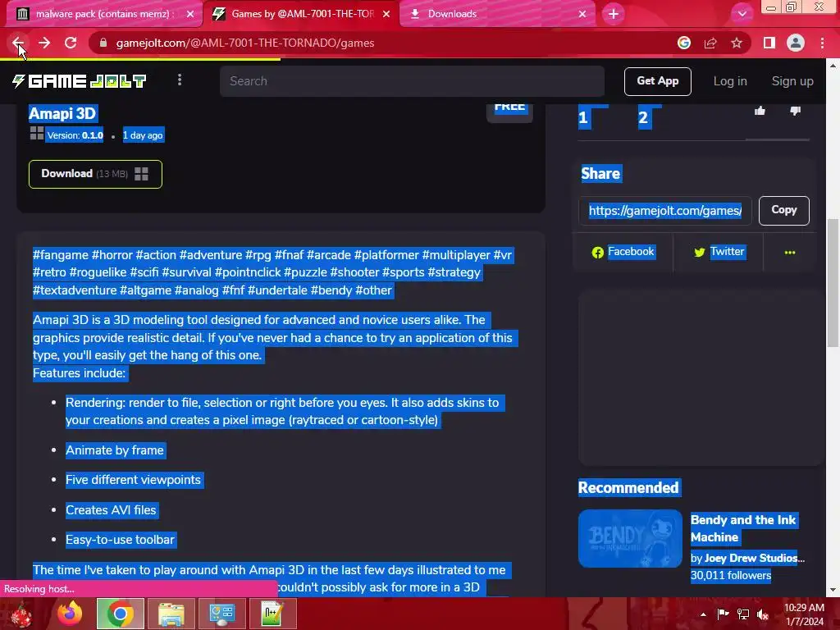
Task: Click the share URL text field
Action: coord(664,211)
